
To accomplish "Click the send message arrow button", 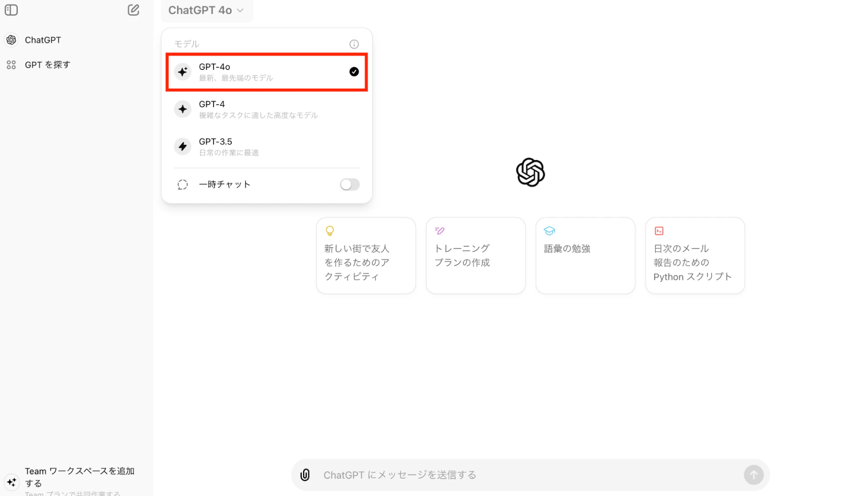I will click(x=754, y=475).
